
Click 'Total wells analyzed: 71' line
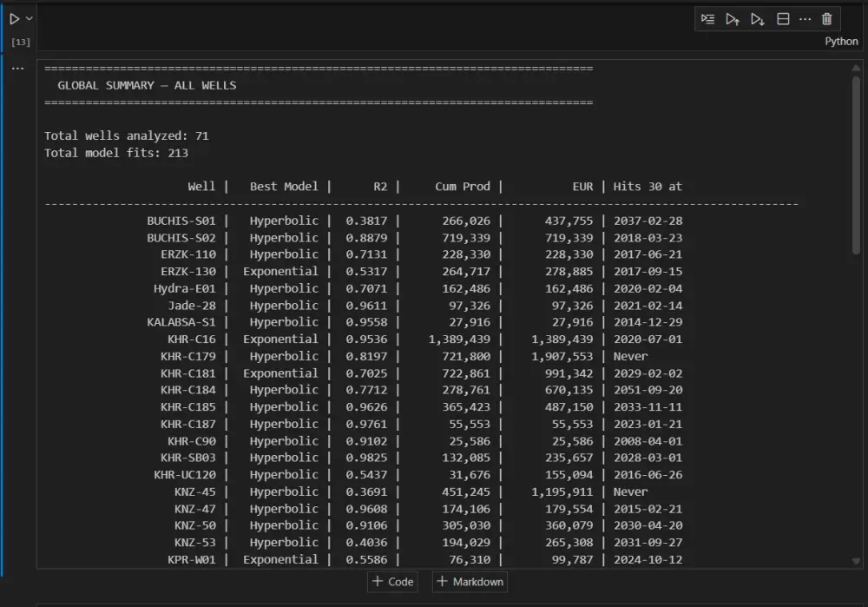126,135
